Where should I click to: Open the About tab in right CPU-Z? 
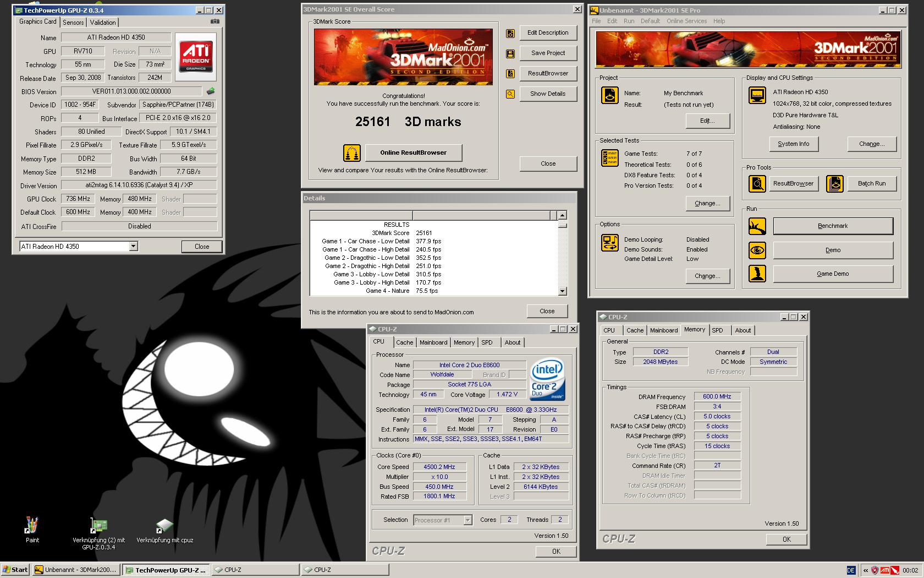point(743,330)
